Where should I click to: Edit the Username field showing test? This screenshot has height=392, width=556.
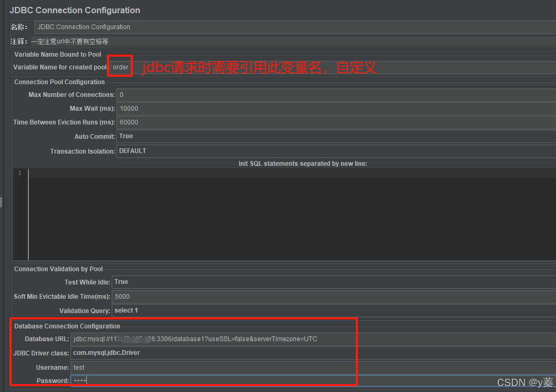(212, 367)
